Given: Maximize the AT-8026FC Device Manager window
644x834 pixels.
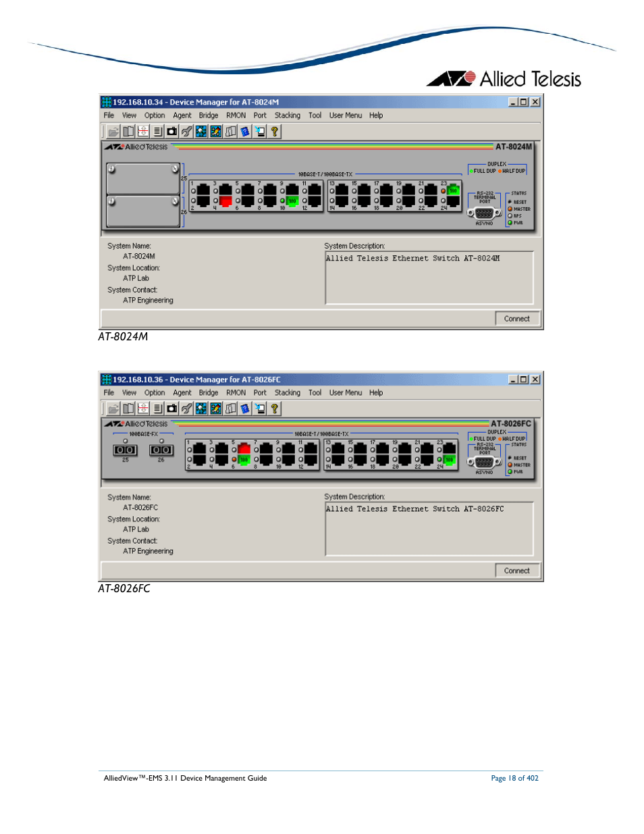Looking at the screenshot, I should click(x=524, y=380).
